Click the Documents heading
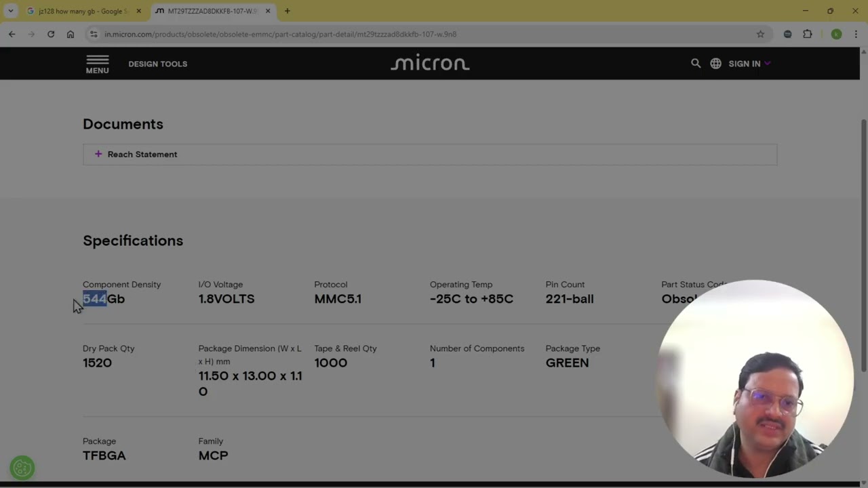This screenshot has height=488, width=868. pyautogui.click(x=123, y=124)
